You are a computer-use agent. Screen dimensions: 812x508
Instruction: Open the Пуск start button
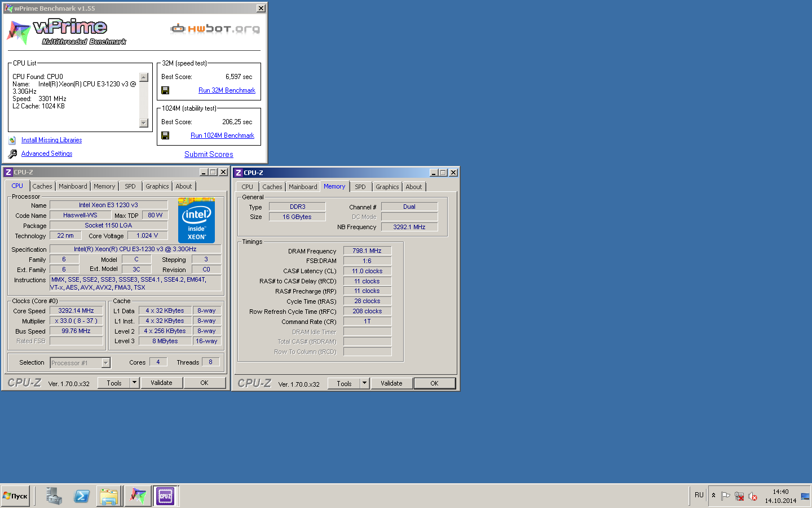point(15,496)
